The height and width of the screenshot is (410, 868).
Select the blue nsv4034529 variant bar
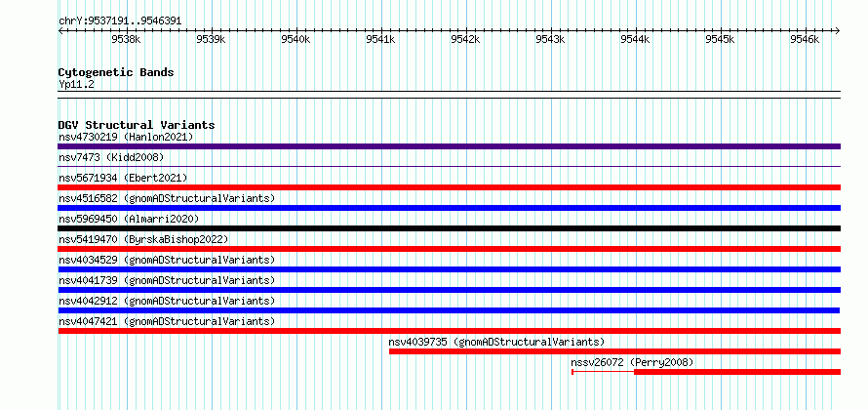click(x=449, y=269)
